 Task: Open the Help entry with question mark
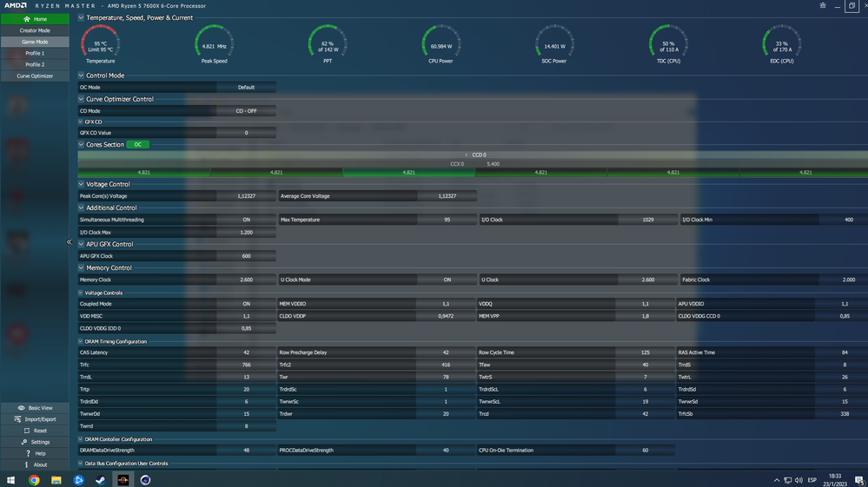click(35, 453)
